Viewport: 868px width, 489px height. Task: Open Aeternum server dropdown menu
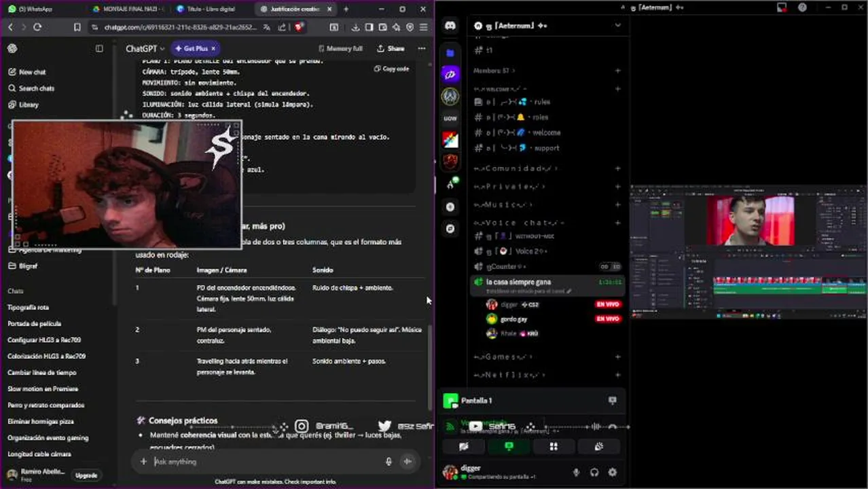pos(617,25)
